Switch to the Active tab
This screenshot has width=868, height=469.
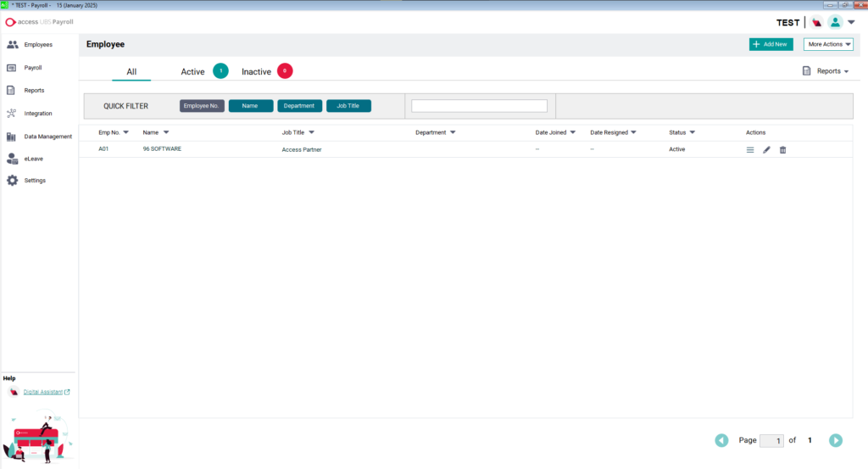pyautogui.click(x=193, y=72)
